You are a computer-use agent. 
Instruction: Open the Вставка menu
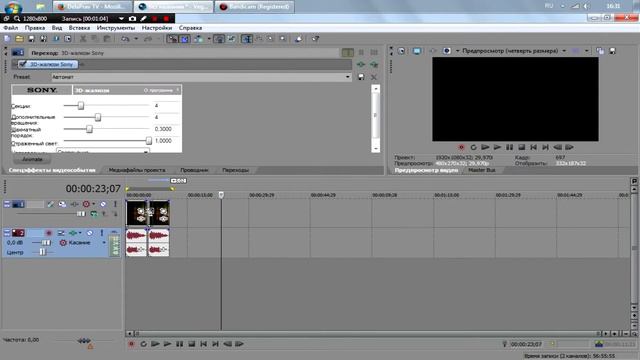pos(79,28)
